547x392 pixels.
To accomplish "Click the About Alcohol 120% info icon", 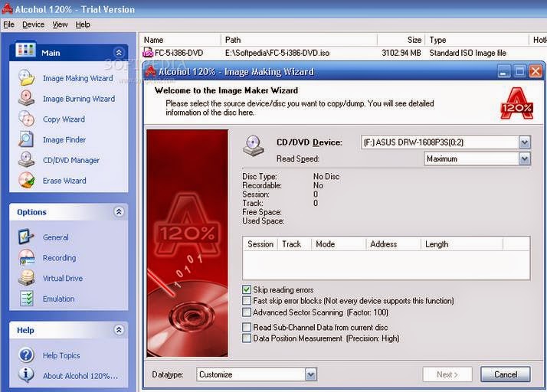I will (x=27, y=375).
